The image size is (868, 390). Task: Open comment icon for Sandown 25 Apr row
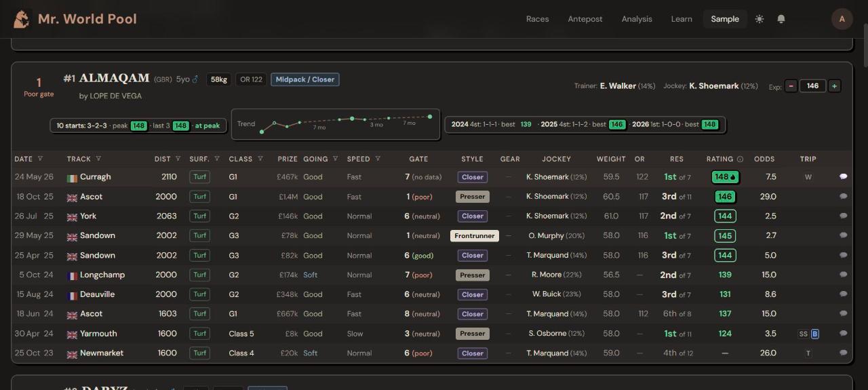click(x=844, y=255)
